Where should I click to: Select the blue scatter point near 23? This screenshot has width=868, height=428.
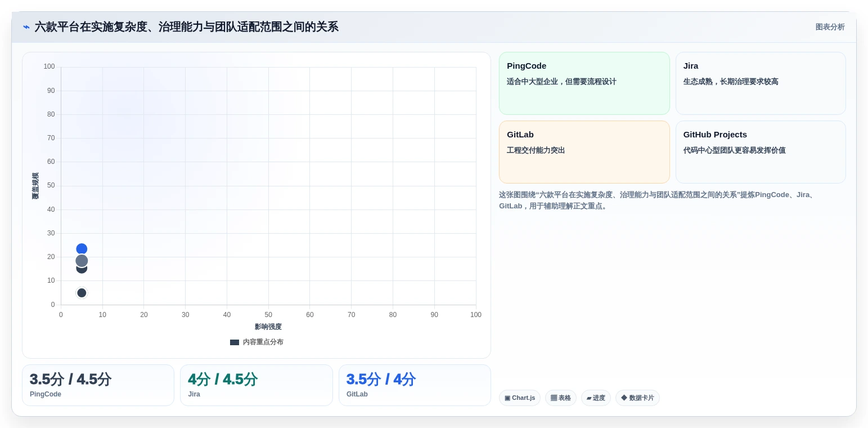(x=82, y=249)
